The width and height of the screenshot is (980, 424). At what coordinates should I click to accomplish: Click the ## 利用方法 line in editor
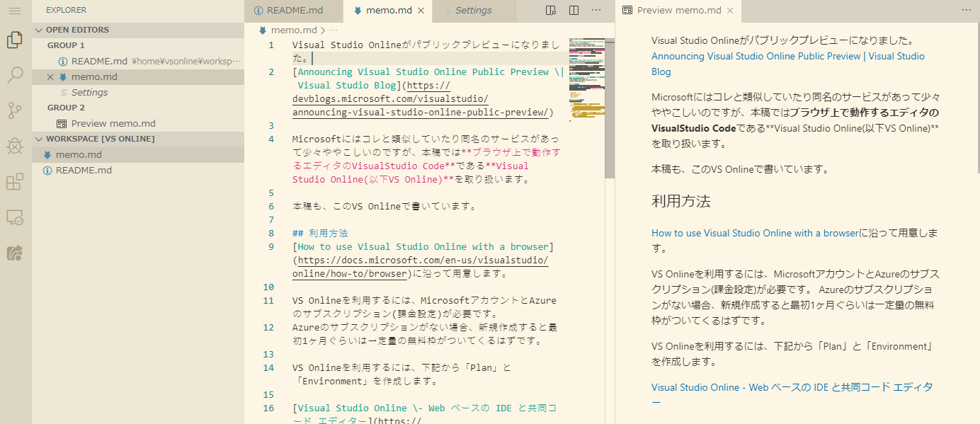[320, 234]
